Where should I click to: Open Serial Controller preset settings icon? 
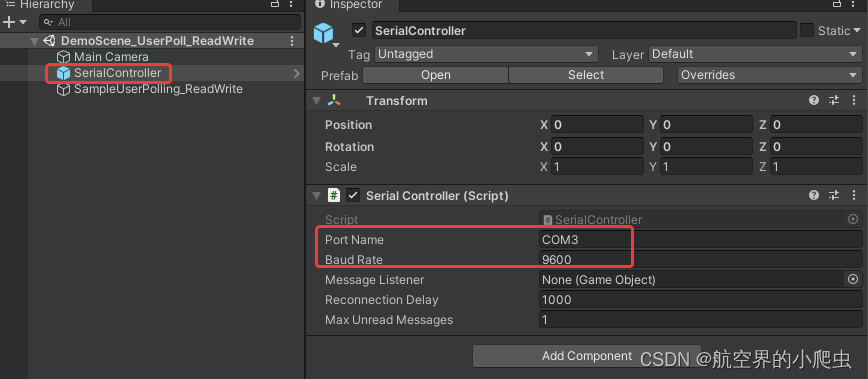pyautogui.click(x=834, y=195)
